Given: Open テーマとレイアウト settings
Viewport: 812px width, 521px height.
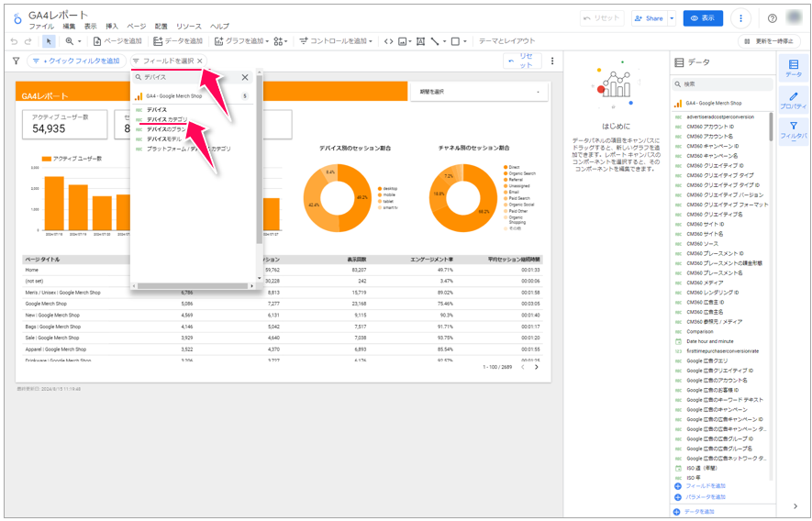Looking at the screenshot, I should coord(507,41).
